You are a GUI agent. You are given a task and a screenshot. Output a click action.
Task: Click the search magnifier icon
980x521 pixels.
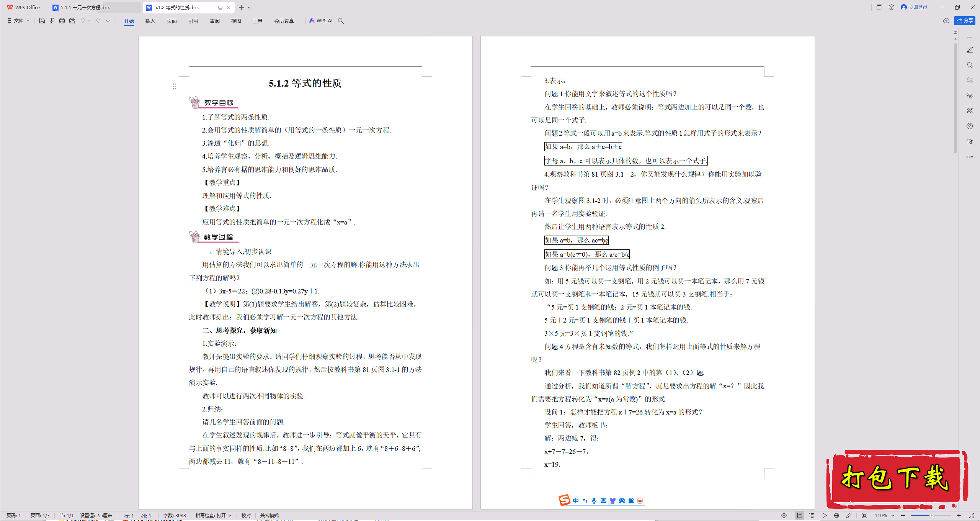click(x=341, y=21)
